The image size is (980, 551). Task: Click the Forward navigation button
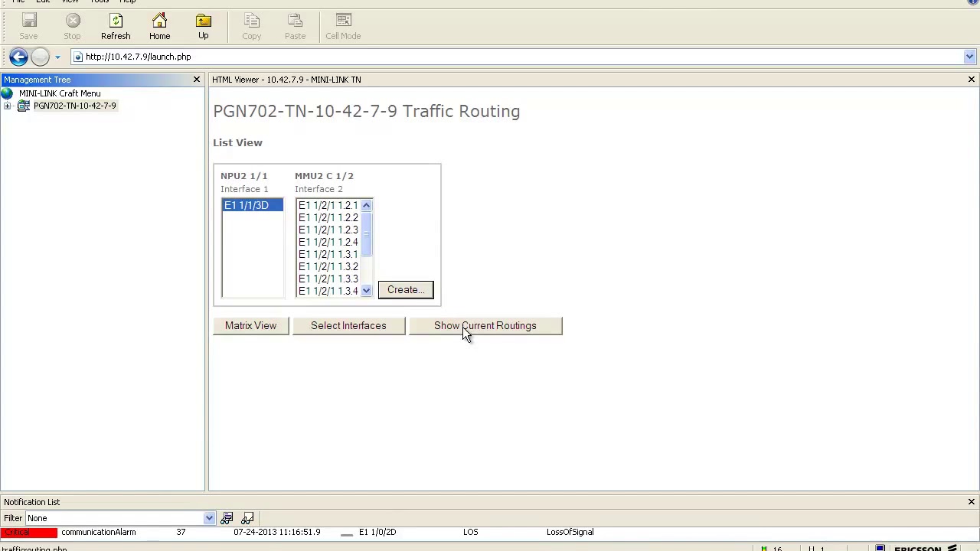click(x=40, y=57)
